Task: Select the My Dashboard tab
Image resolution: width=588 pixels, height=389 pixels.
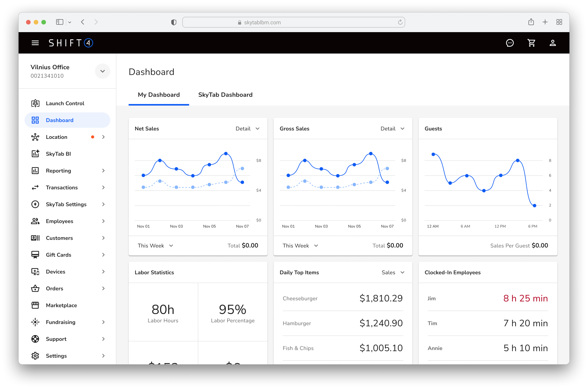Action: coord(159,94)
